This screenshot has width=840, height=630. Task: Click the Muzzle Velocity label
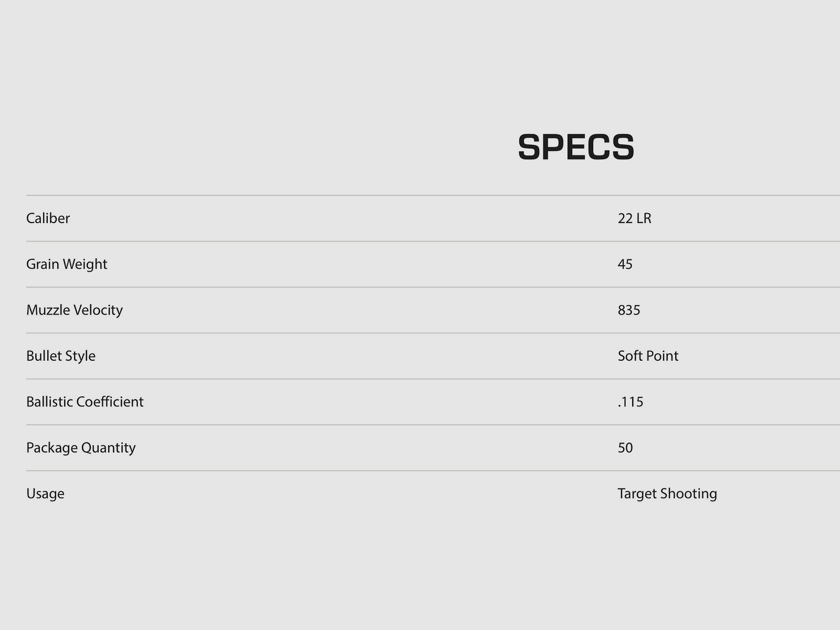click(75, 310)
